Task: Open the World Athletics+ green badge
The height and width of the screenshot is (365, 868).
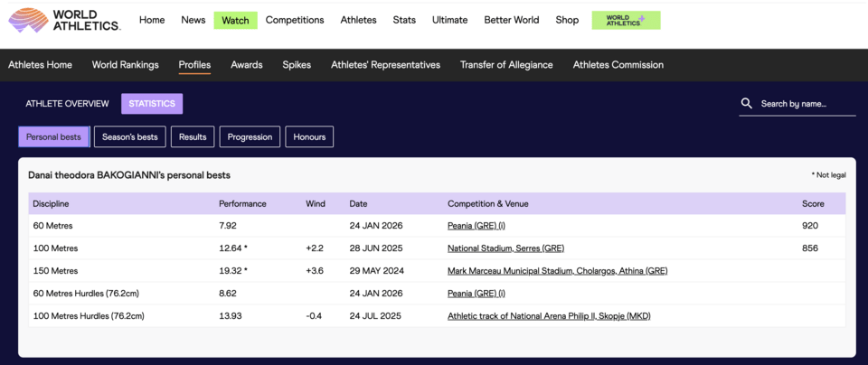Action: 626,20
